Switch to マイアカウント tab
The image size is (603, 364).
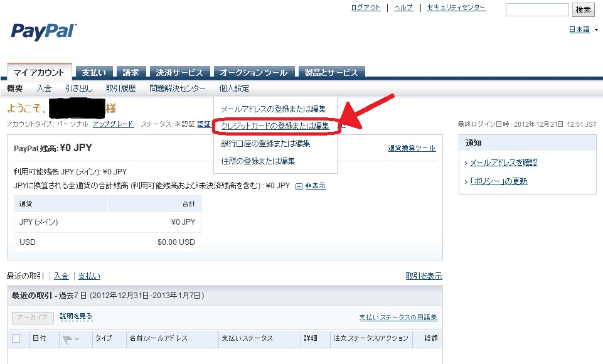[x=38, y=72]
